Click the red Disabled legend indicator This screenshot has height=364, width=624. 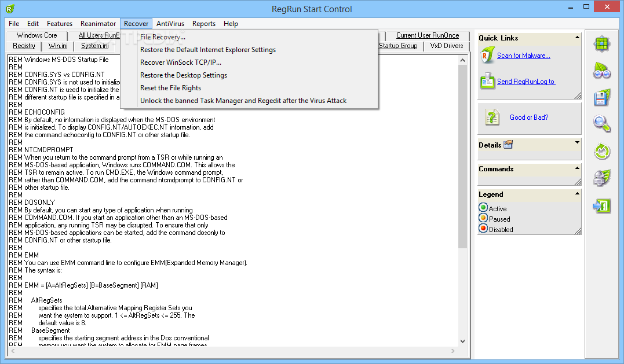(483, 228)
